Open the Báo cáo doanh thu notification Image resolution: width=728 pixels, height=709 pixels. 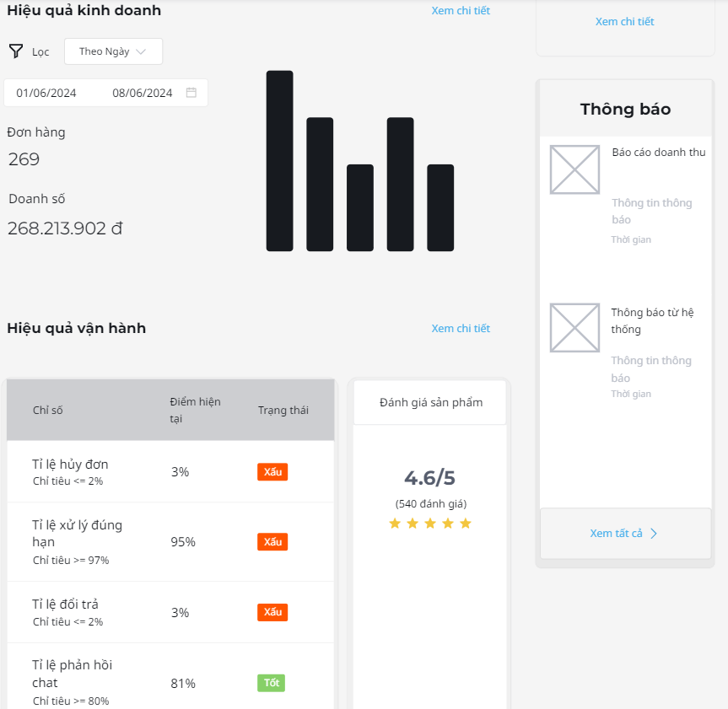658,153
